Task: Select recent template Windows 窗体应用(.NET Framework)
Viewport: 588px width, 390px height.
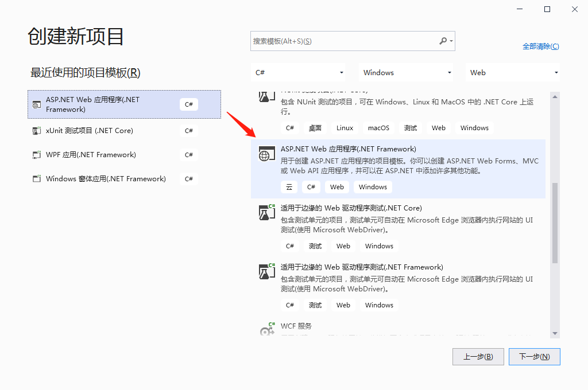Action: coord(124,179)
